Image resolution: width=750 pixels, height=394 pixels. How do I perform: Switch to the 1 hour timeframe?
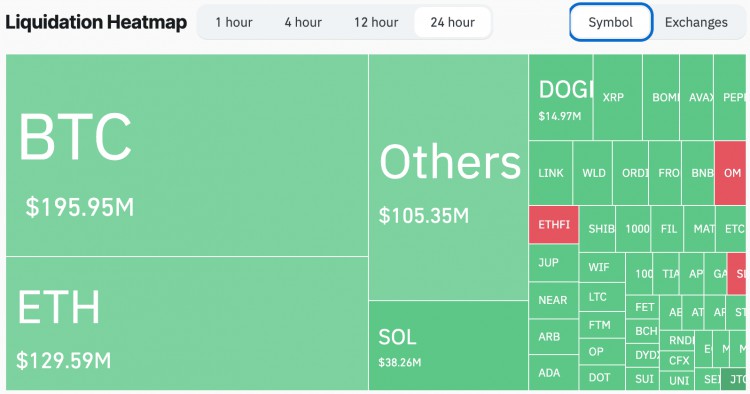click(234, 22)
